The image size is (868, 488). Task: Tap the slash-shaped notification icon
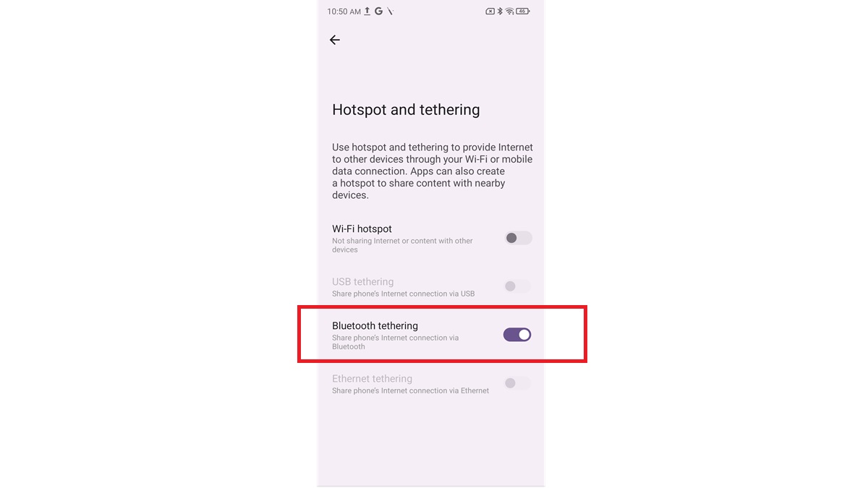pyautogui.click(x=390, y=12)
